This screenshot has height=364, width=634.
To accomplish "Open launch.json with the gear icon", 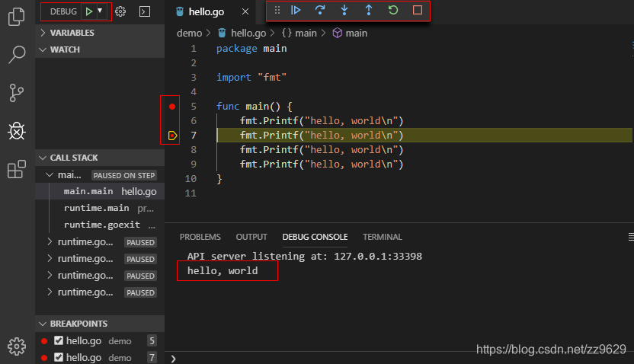I will click(120, 11).
